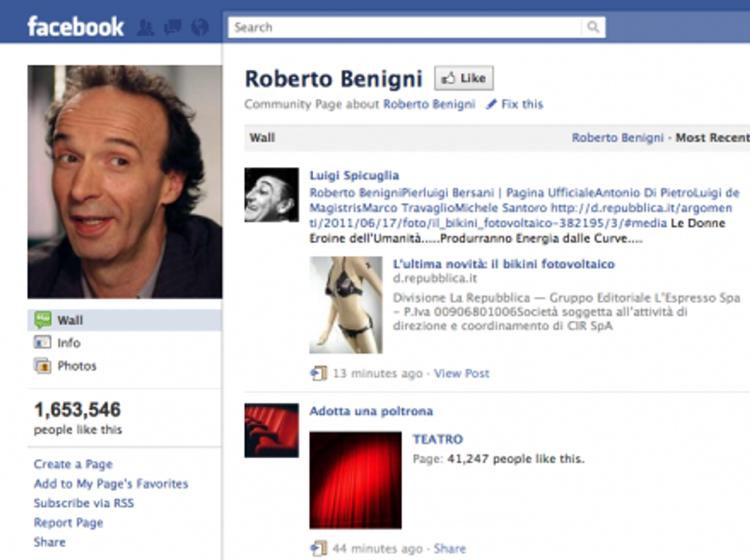The image size is (750, 560).
Task: Open the Roberto Benigni link in the Community Page line
Action: [x=429, y=104]
